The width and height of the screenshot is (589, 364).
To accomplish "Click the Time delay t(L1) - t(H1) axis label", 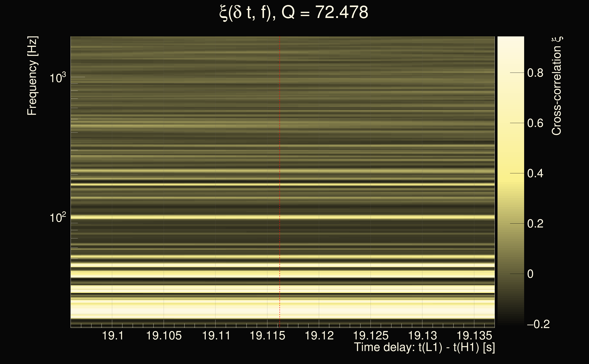I will coord(424,347).
